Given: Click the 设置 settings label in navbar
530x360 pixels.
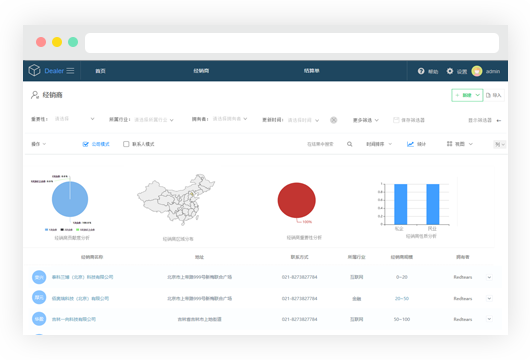Looking at the screenshot, I should pos(462,71).
